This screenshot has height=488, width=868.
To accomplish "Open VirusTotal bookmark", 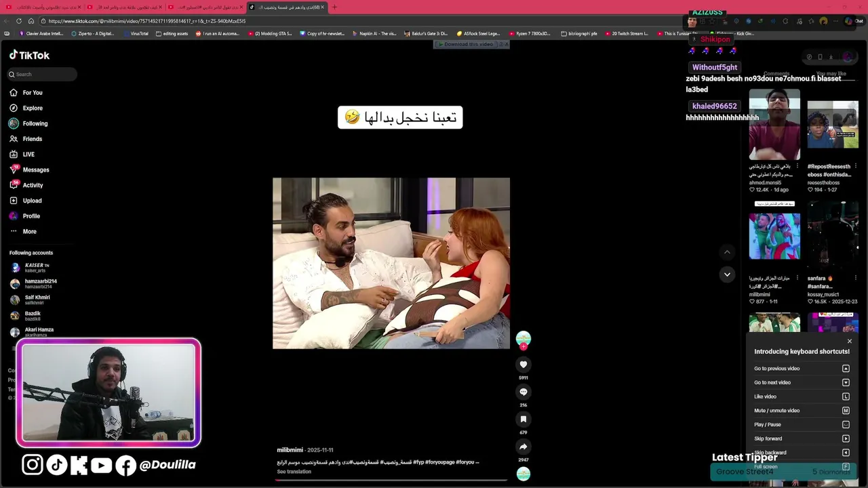I will 136,33.
